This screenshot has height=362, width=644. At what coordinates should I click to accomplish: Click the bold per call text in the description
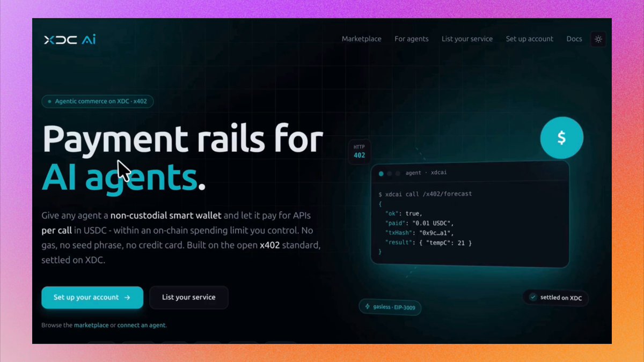pos(58,231)
